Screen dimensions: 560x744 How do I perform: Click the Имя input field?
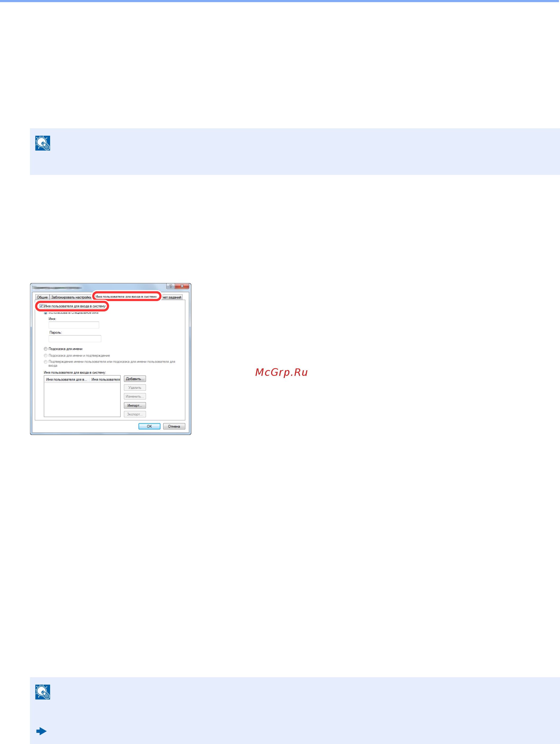(74, 325)
